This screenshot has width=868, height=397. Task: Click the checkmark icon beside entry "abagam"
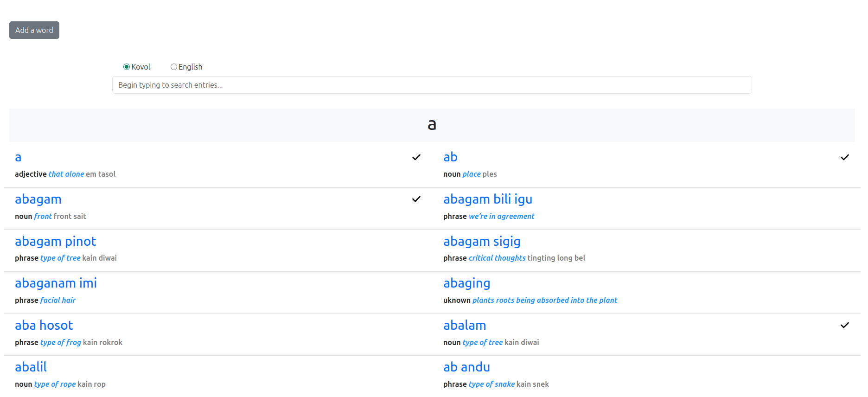(x=416, y=199)
